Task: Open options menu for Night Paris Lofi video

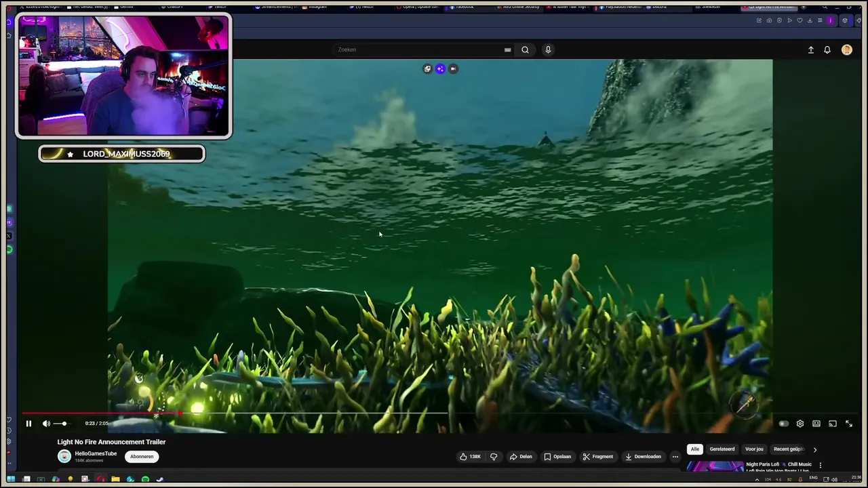Action: click(x=820, y=465)
